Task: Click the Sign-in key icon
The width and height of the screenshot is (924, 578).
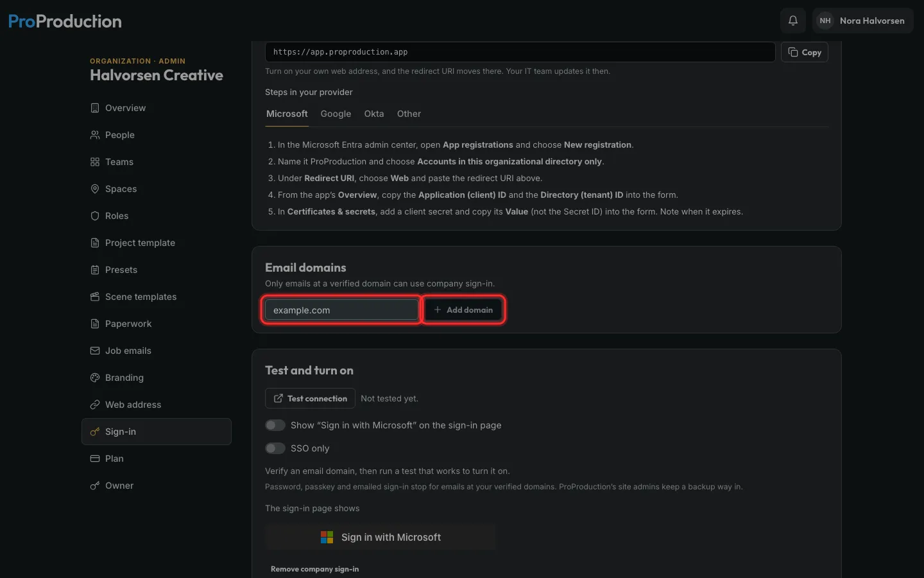Action: (x=95, y=432)
